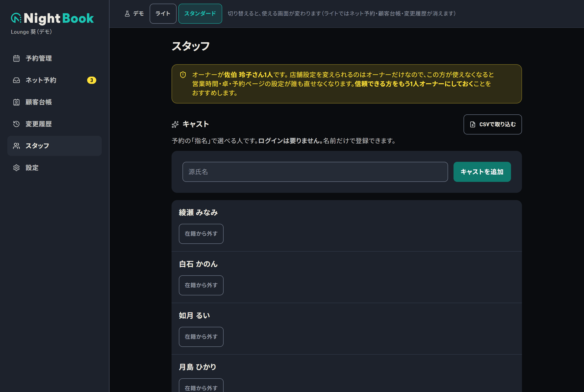Click the history clock icon for 変更履歴
The image size is (584, 392).
[x=16, y=124]
